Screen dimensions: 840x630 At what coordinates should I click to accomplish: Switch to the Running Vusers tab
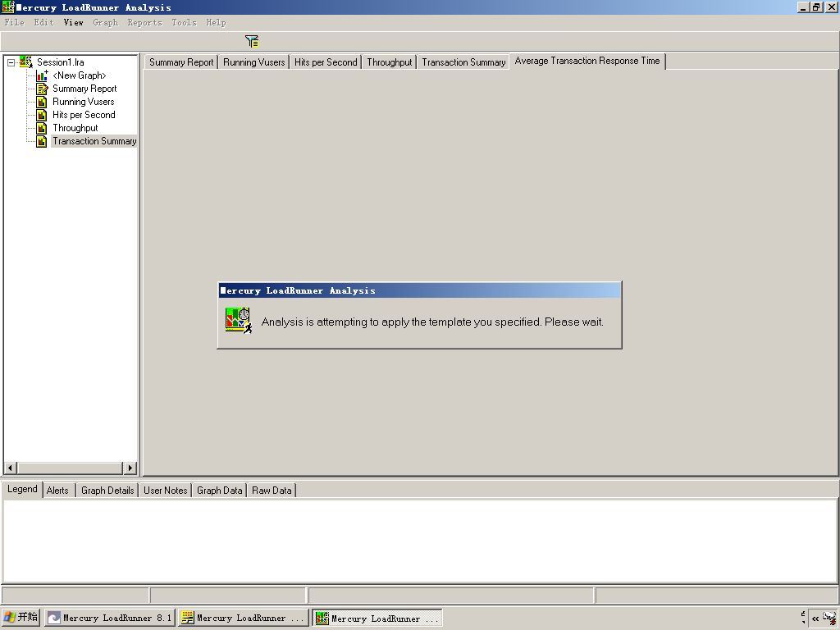point(254,62)
